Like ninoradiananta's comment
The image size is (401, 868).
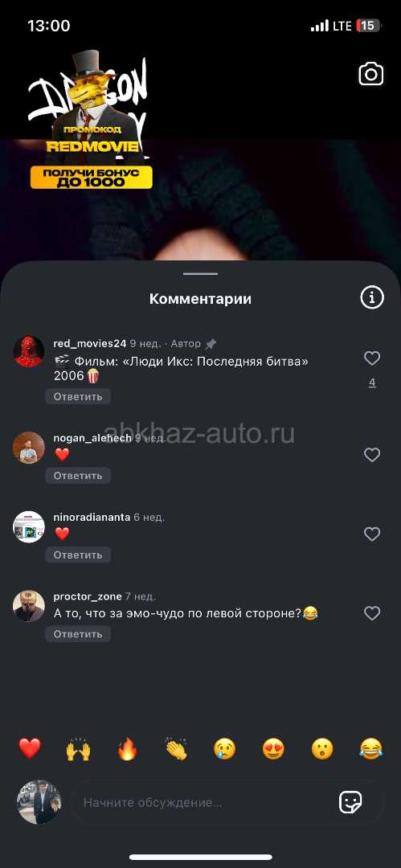(371, 534)
